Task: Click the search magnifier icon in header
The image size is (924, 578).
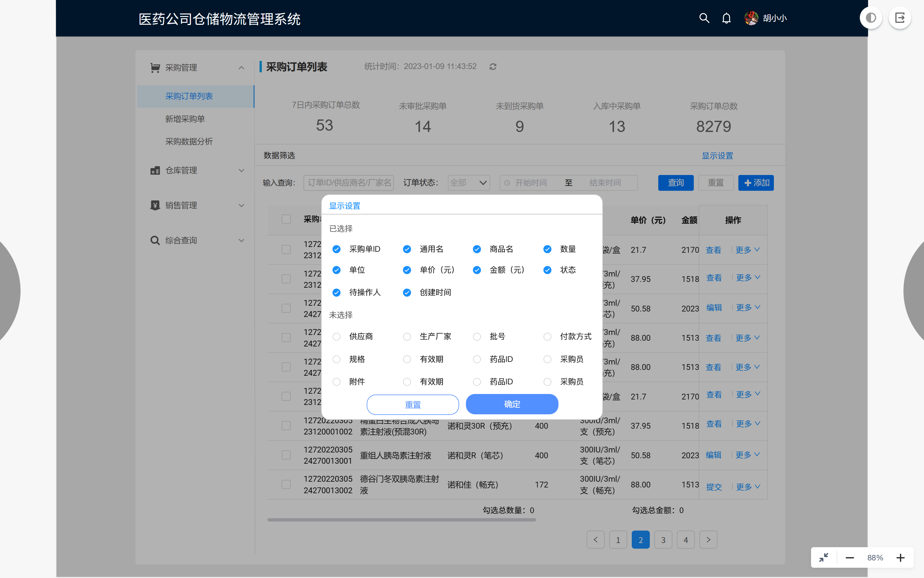Action: coord(704,18)
